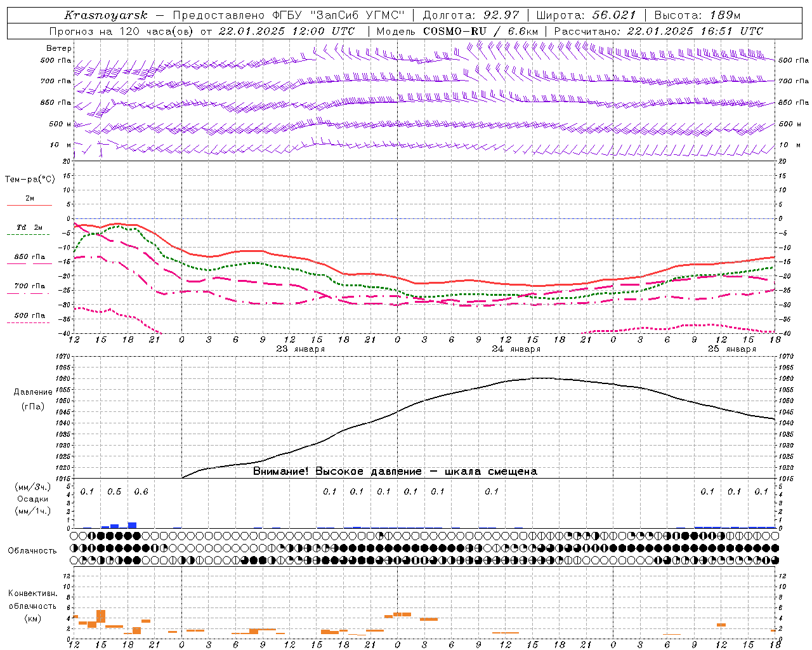812x650 pixels.
Task: Click the 'Ветер' wind panel label
Action: point(59,48)
